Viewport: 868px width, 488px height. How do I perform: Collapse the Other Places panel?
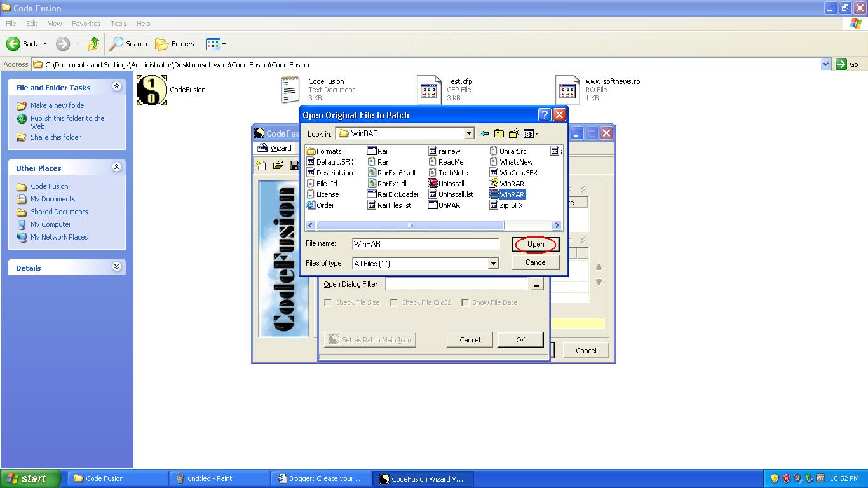116,167
